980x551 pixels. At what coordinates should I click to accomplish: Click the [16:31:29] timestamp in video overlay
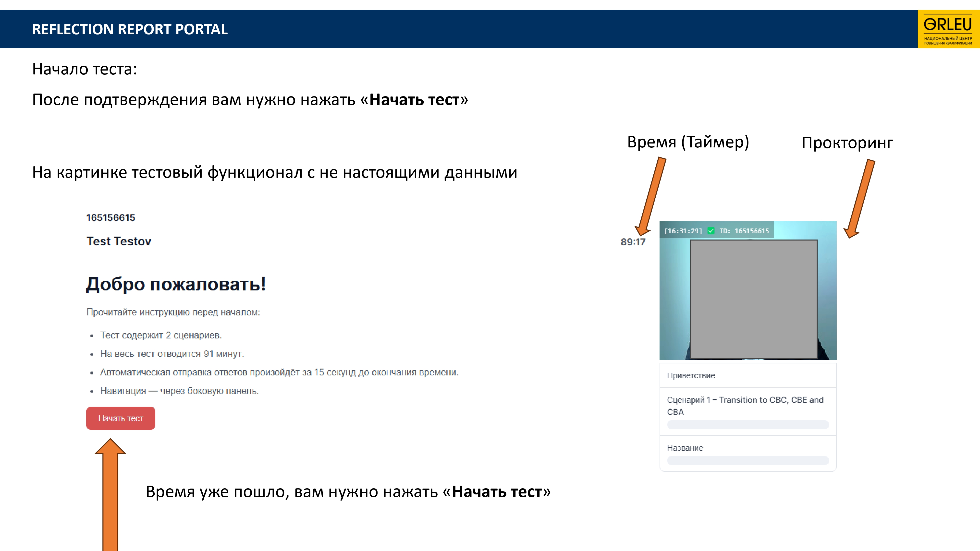[683, 231]
